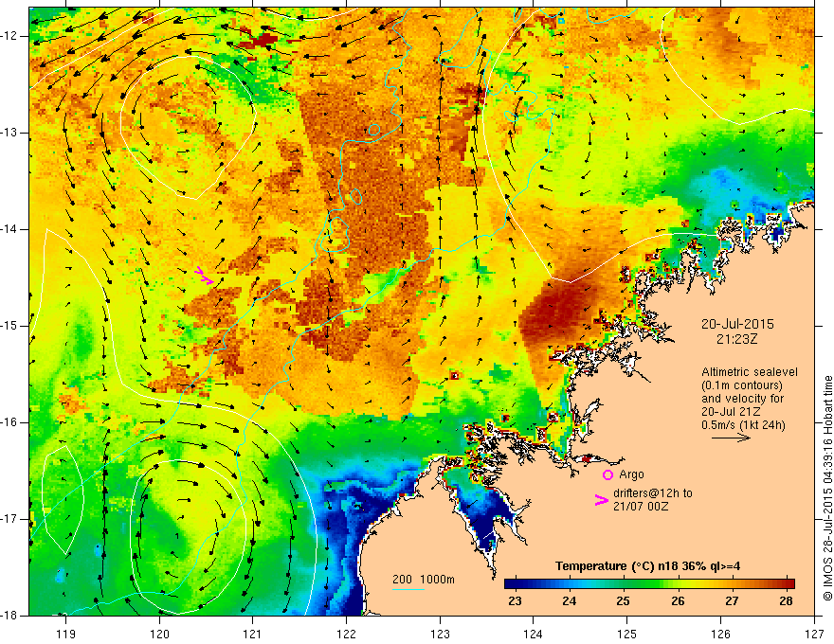
Task: Click the longitude axis label 119
Action: click(x=65, y=634)
